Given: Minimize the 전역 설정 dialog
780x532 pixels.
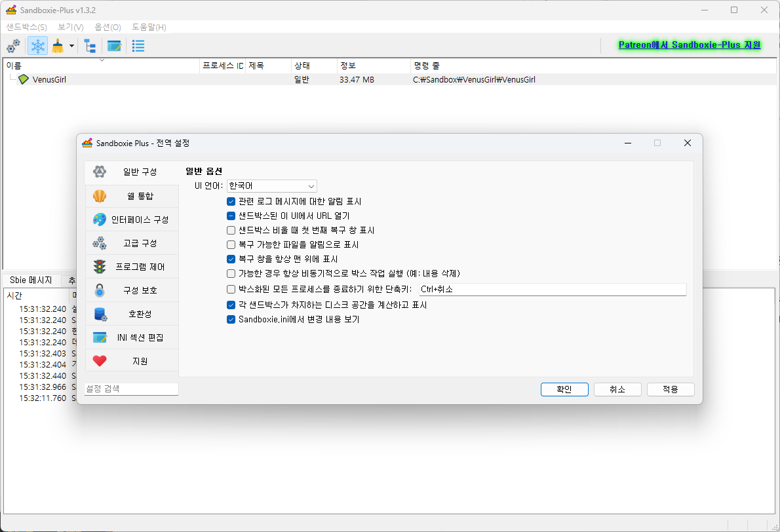Looking at the screenshot, I should [628, 143].
